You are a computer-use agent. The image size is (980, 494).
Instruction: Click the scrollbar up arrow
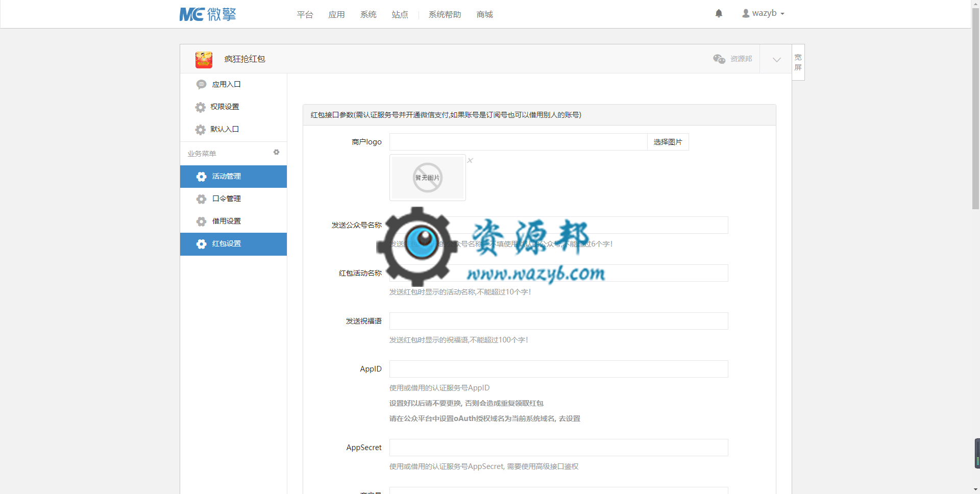click(x=975, y=4)
